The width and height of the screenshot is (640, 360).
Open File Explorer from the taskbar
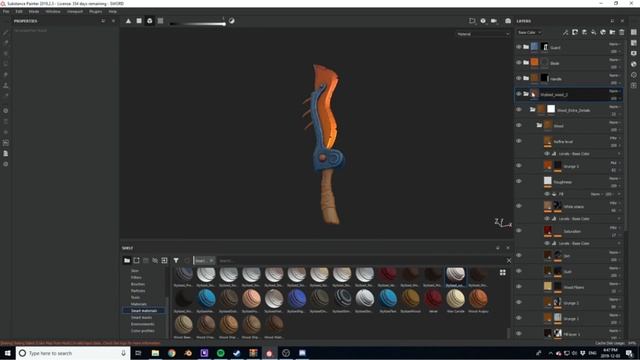point(155,353)
